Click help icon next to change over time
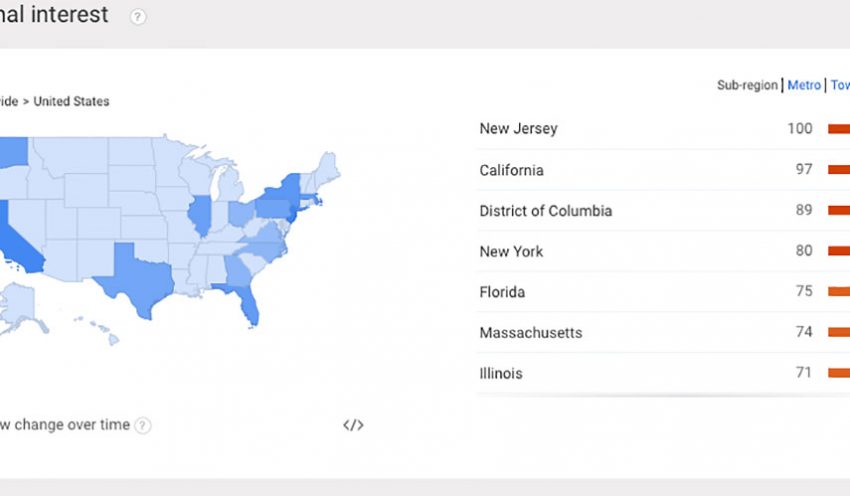Viewport: 850px width, 496px height. point(143,425)
